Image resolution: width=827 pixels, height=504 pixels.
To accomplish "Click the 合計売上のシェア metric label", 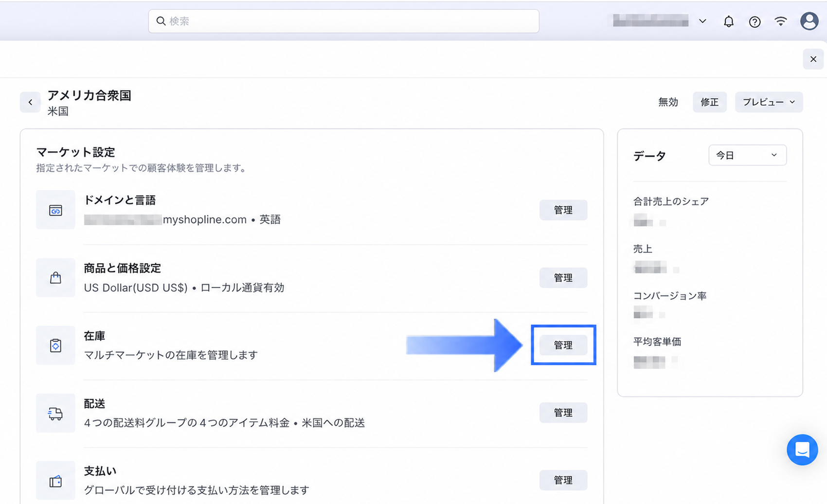I will (671, 201).
